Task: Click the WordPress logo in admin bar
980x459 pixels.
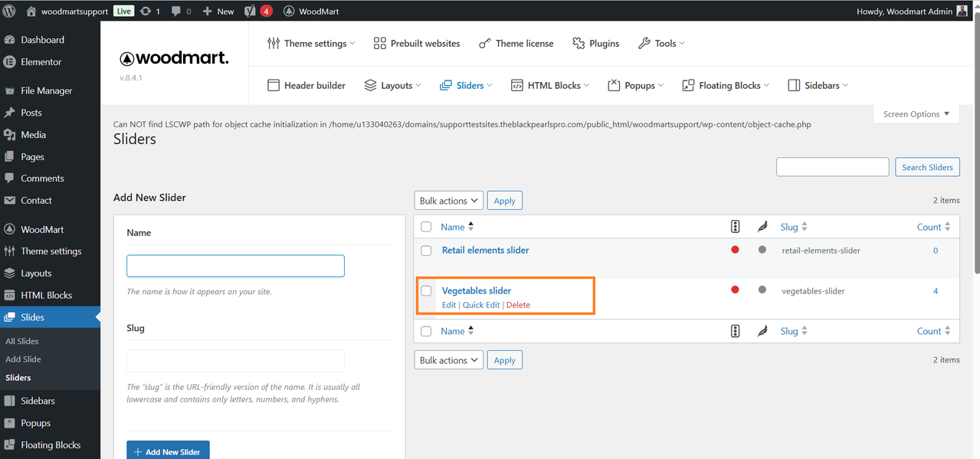Action: [x=9, y=11]
